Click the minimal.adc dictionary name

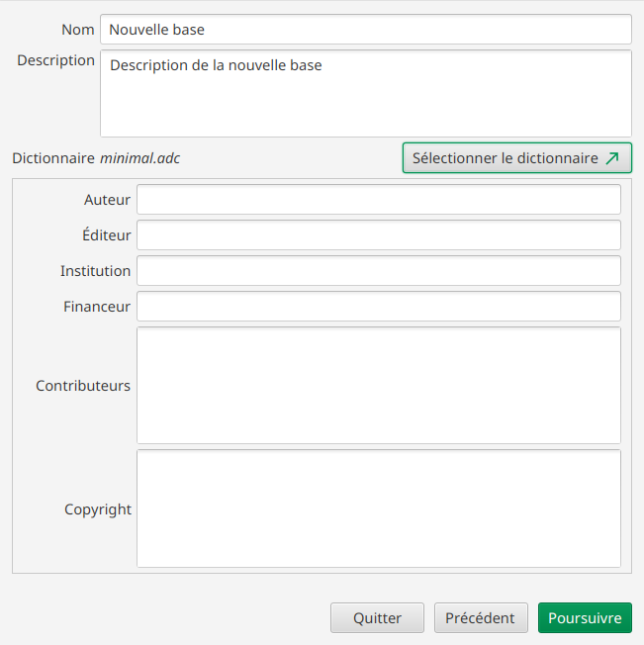[139, 158]
